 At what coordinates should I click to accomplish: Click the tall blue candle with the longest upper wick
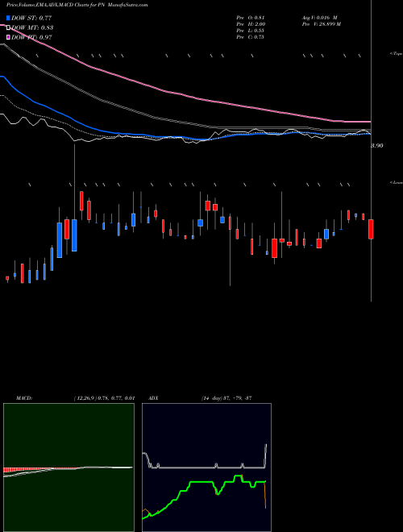74,235
